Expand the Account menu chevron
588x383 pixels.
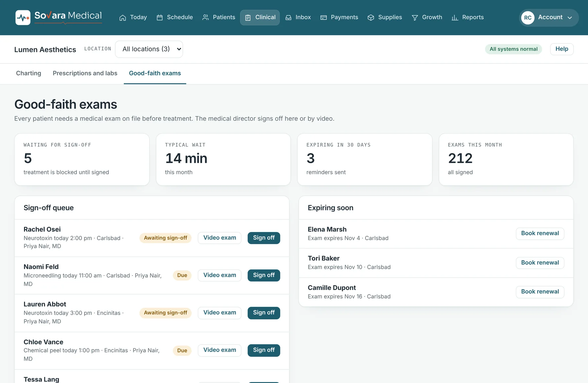570,18
